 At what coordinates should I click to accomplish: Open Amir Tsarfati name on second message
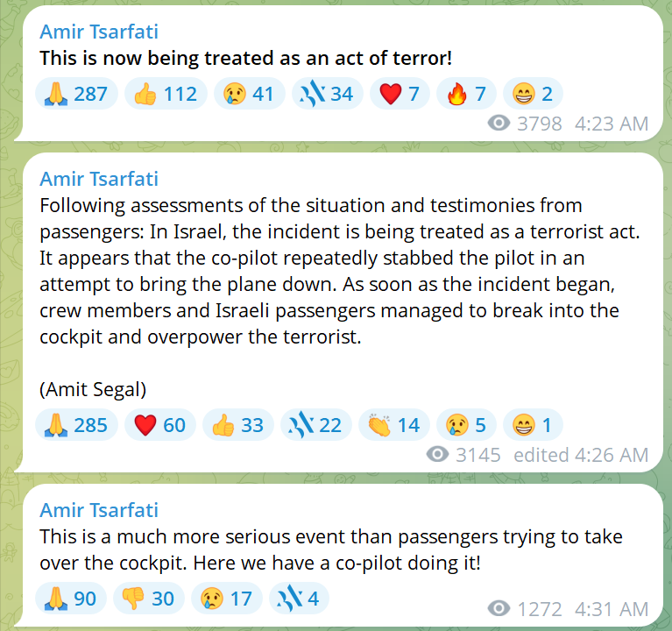(x=99, y=179)
